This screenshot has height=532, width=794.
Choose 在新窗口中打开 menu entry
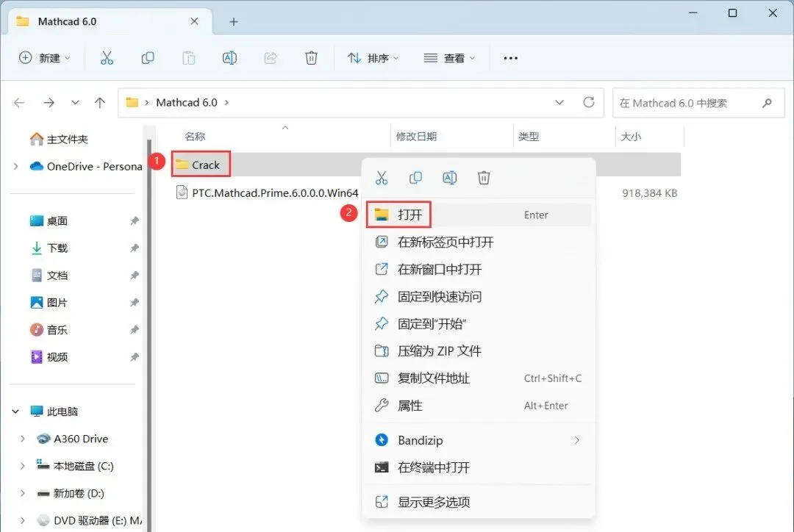click(479, 269)
